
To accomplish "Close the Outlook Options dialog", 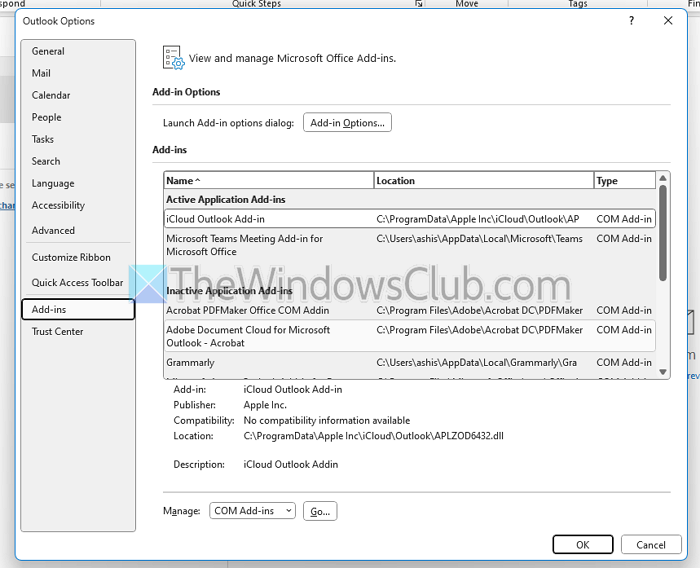I will point(668,21).
